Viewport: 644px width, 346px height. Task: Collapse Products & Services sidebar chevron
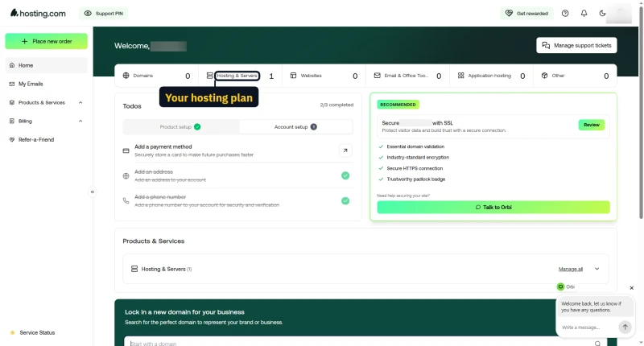[80, 103]
